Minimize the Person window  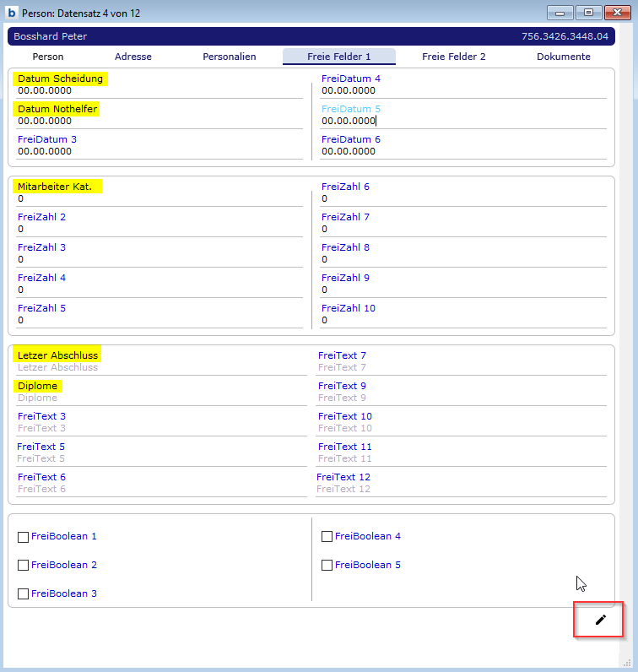coord(560,13)
